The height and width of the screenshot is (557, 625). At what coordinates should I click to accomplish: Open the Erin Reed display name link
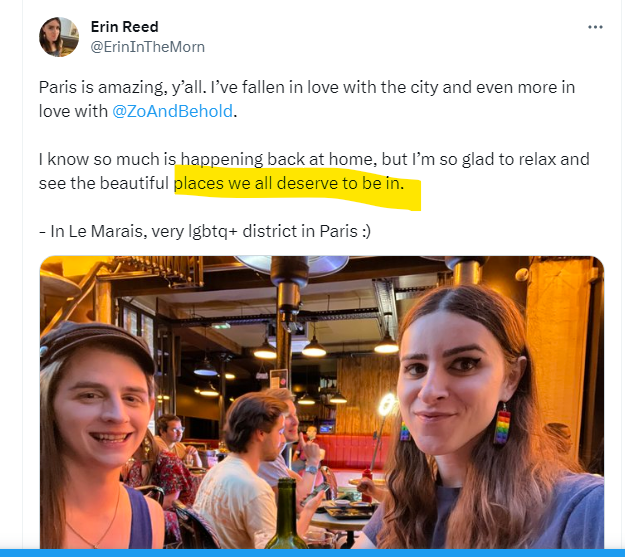coord(124,27)
